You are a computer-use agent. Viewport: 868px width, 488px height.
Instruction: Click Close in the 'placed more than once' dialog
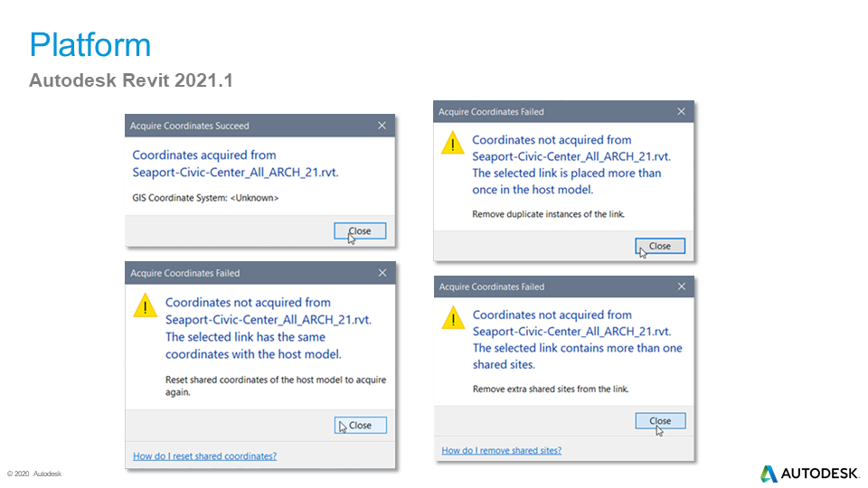coord(660,246)
